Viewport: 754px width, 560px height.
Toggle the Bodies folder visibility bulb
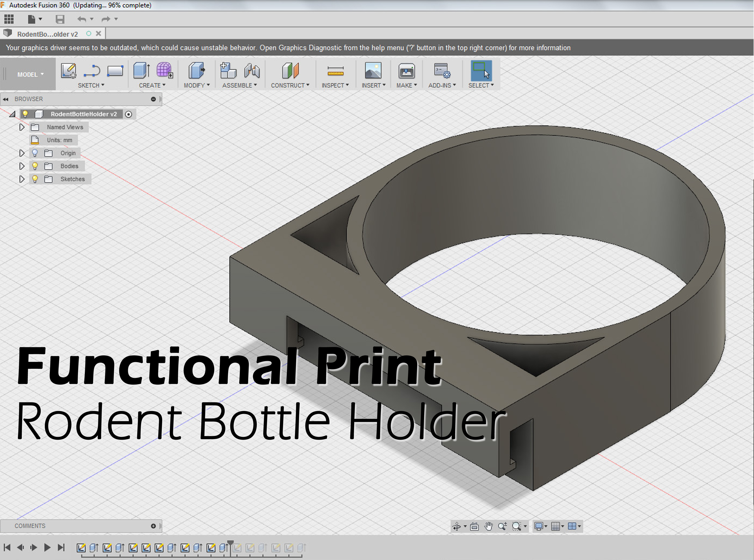pos(35,166)
